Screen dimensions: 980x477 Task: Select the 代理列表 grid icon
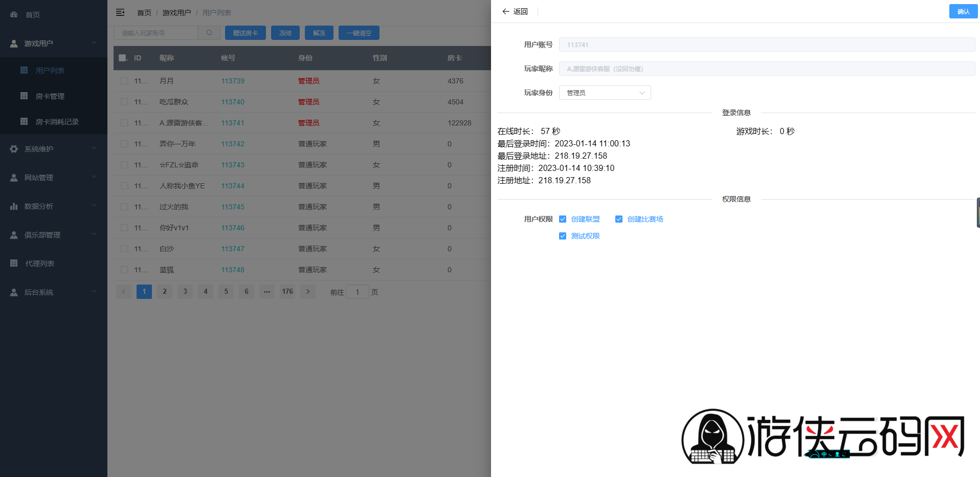click(13, 263)
